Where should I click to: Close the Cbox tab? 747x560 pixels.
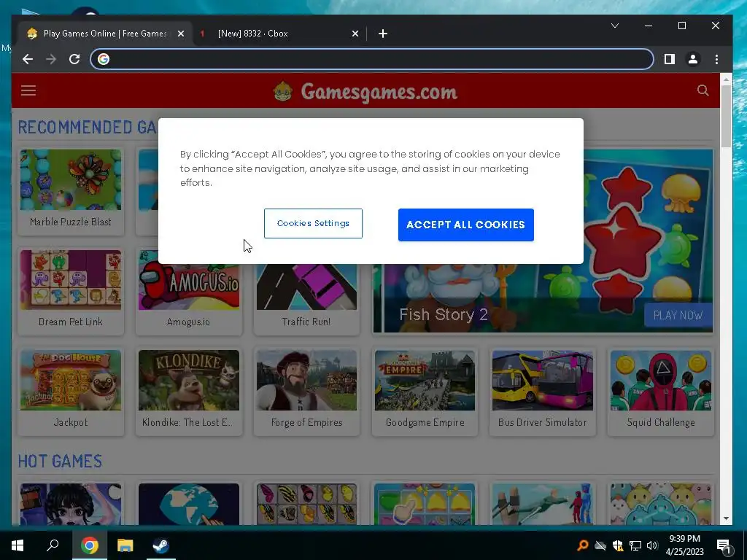(x=355, y=34)
